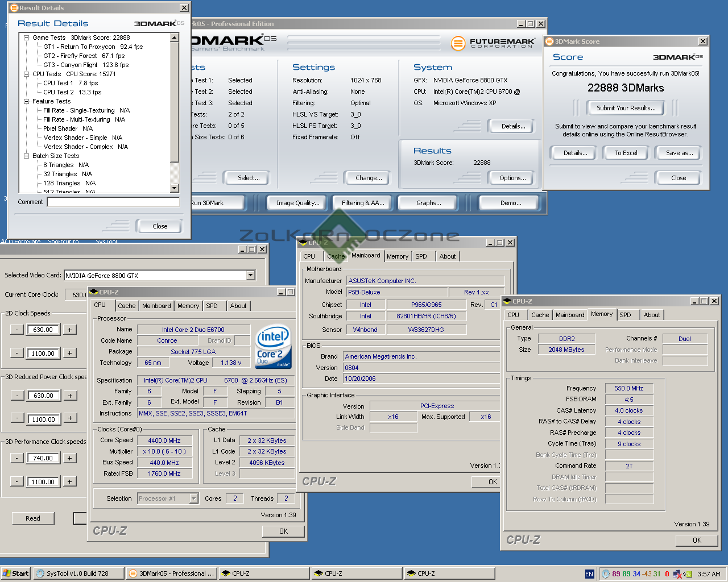
Task: Click the Intel Core 2 Duo logo in CPU-Z
Action: click(x=274, y=347)
